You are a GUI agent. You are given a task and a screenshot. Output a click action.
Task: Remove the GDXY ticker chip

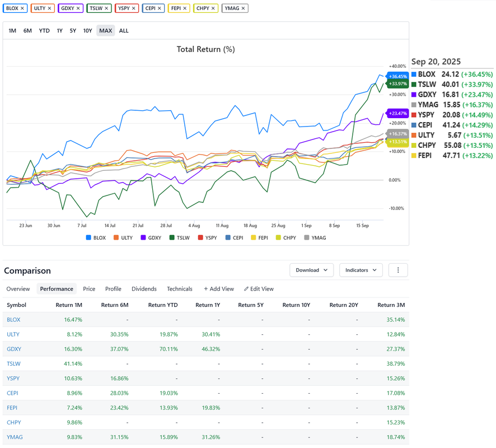click(78, 8)
